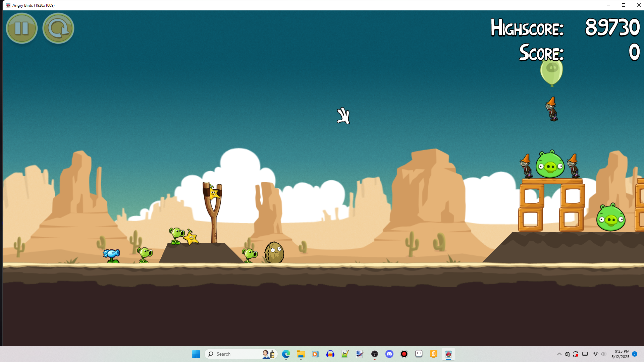Click the blue snow pea plant
The width and height of the screenshot is (644, 362).
click(111, 255)
